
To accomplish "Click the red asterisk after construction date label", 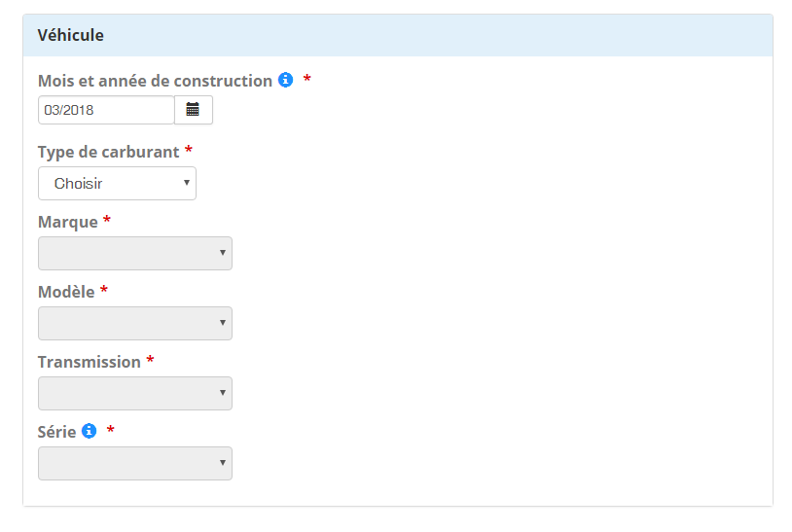I will 307,80.
